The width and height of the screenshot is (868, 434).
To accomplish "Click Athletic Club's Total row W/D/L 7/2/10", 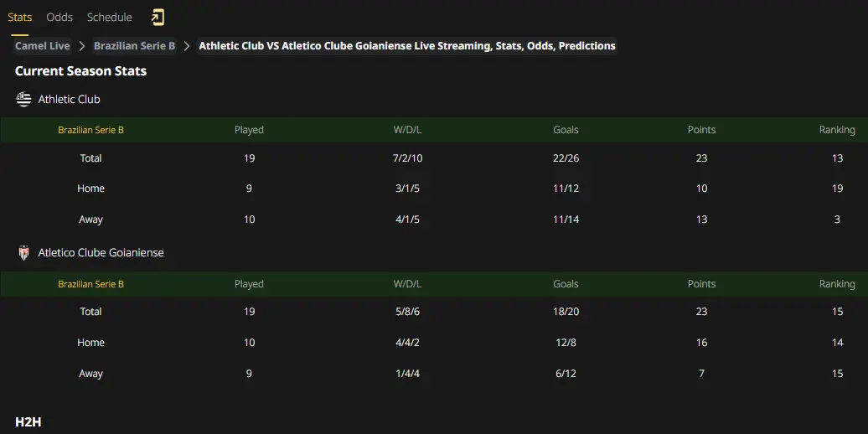I will [x=407, y=158].
